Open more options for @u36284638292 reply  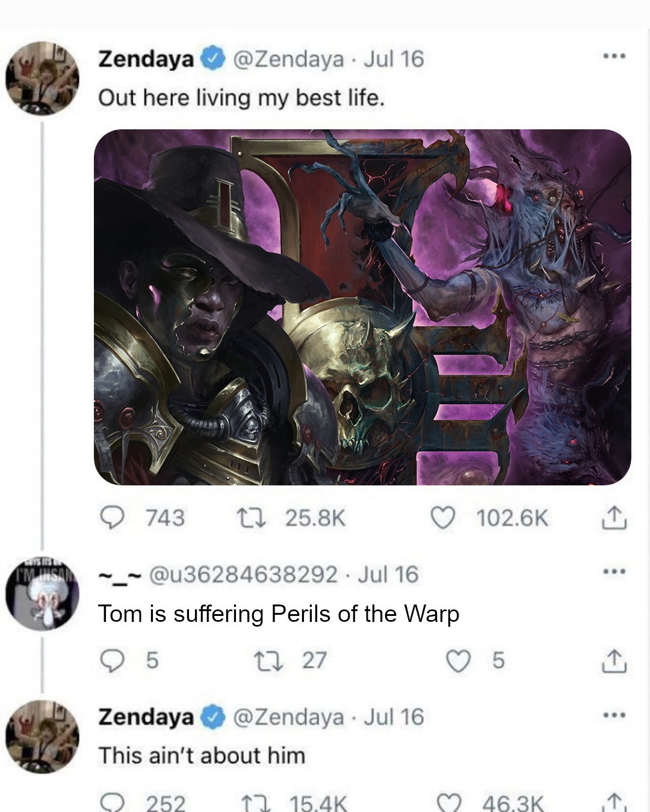pyautogui.click(x=614, y=571)
